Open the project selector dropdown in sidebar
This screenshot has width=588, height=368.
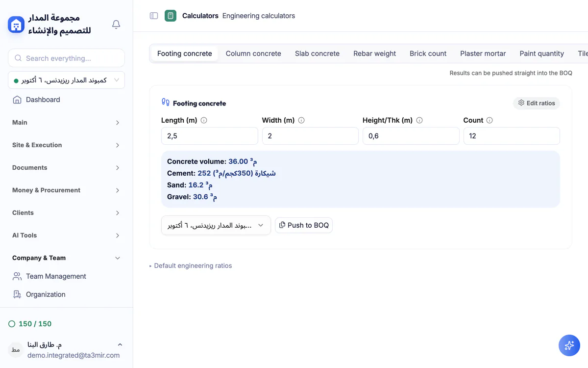[66, 80]
